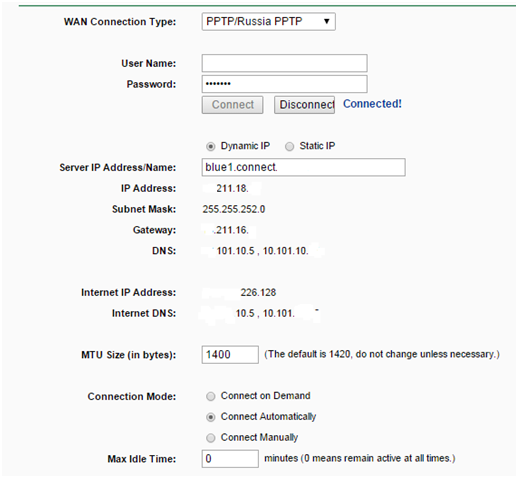Click the Max Idle Time field
This screenshot has width=518, height=478.
230,459
